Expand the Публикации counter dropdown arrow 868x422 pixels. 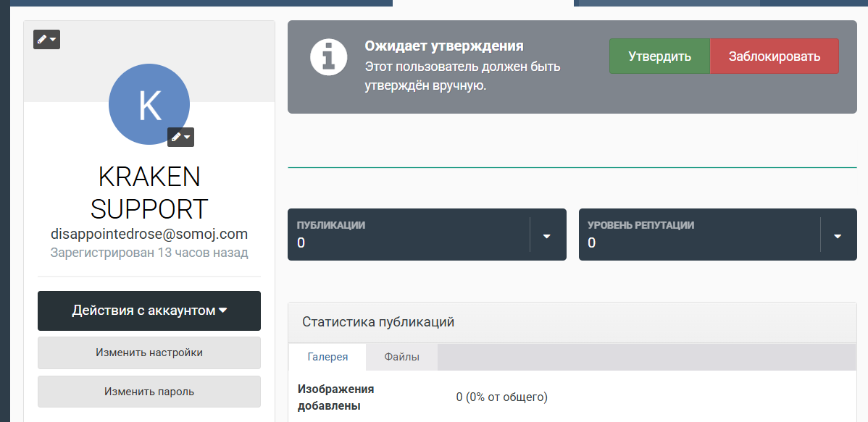(547, 236)
